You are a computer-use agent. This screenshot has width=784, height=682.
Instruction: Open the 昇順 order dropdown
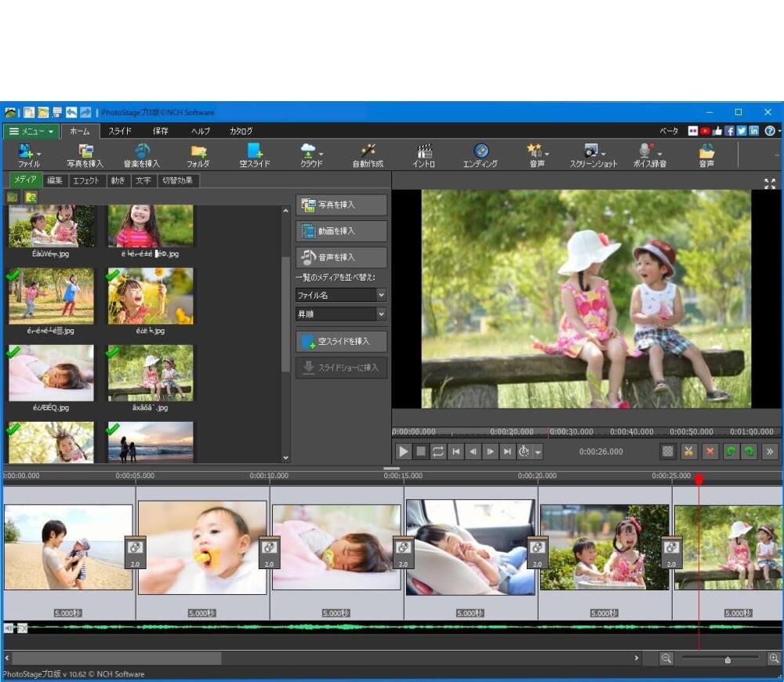point(340,314)
